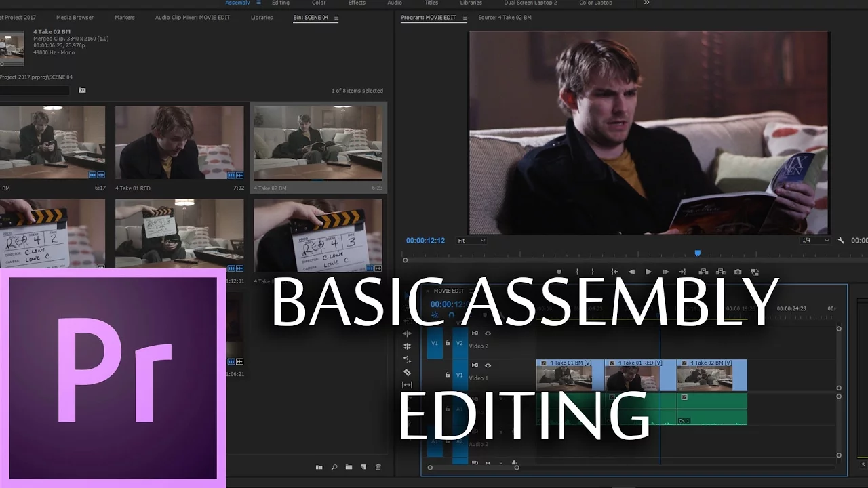Click the Play button in Program monitor
The width and height of the screenshot is (868, 488).
pyautogui.click(x=648, y=272)
